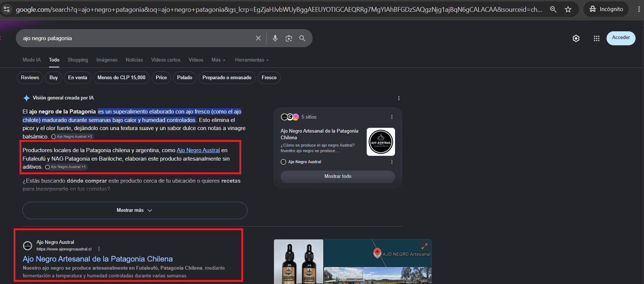The width and height of the screenshot is (644, 284).
Task: Open Ajo Negro Artesanal de la Patagonia Chilena result
Action: click(97, 259)
